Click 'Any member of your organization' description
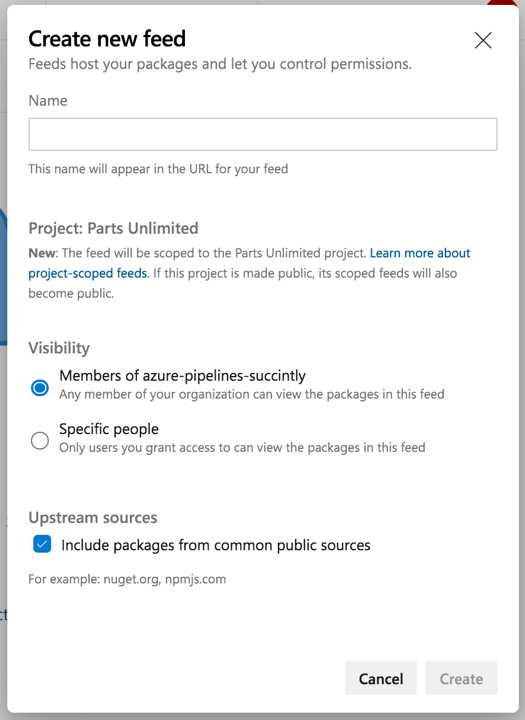The height and width of the screenshot is (720, 525). pos(252,394)
